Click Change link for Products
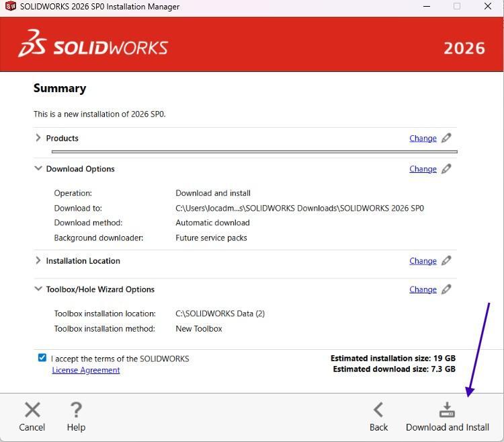 pyautogui.click(x=423, y=139)
